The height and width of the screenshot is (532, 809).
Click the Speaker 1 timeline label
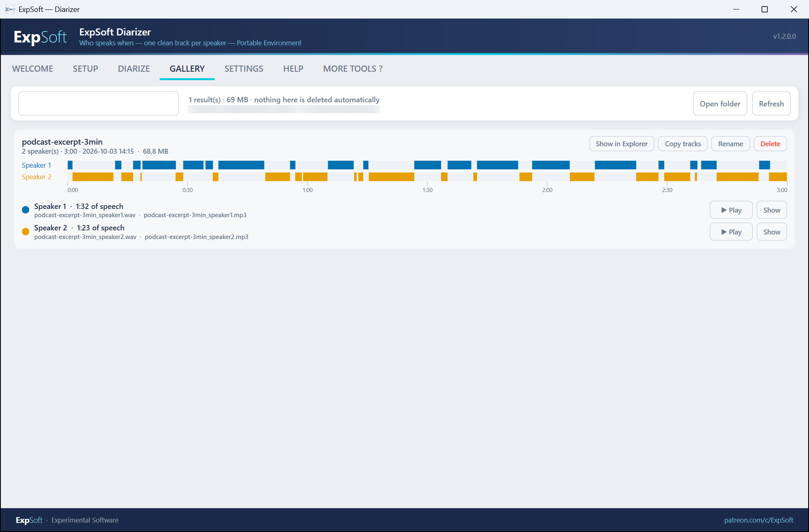(36, 165)
